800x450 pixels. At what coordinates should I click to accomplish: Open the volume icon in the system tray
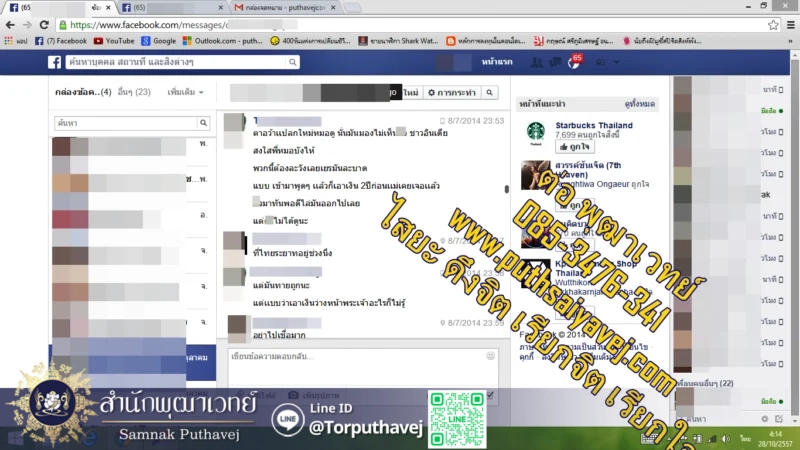point(725,439)
